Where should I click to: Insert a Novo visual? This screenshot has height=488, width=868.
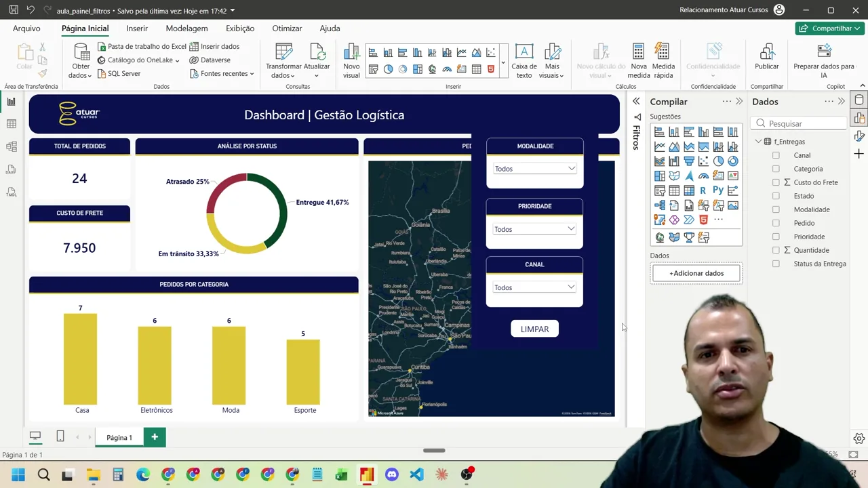(351, 61)
